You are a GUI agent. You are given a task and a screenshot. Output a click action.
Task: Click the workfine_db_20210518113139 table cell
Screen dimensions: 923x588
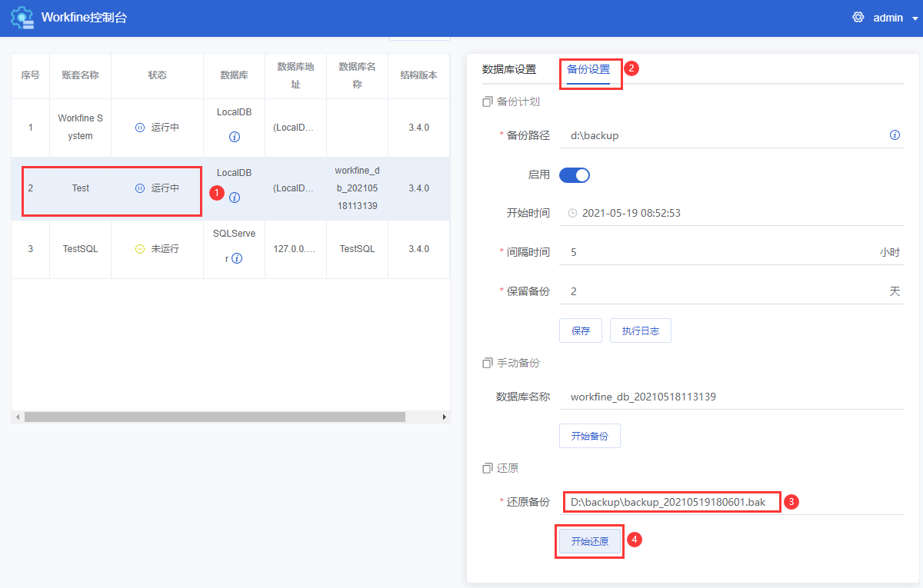358,188
